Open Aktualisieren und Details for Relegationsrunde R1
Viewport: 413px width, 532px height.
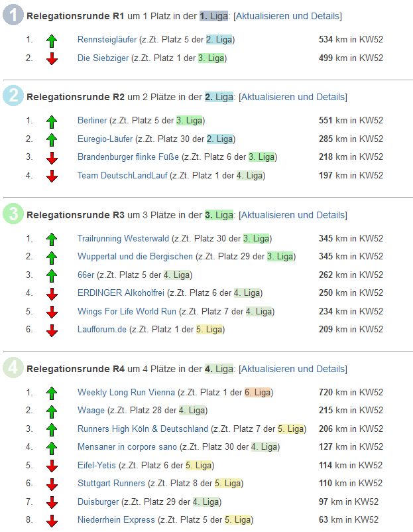[x=288, y=16]
